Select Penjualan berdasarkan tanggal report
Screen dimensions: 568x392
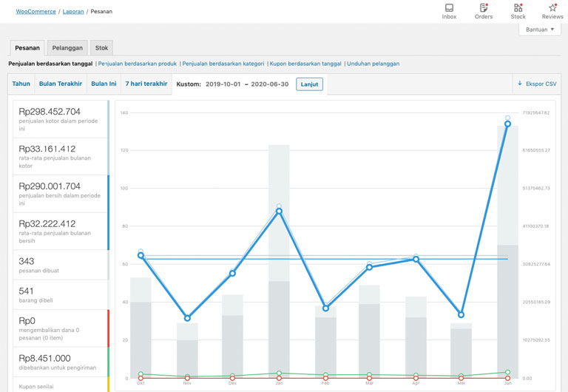point(50,64)
